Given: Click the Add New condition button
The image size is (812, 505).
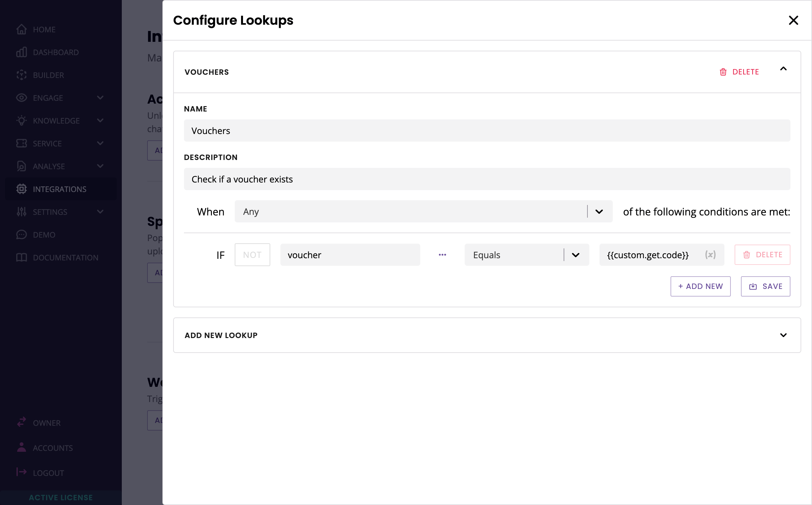Looking at the screenshot, I should pyautogui.click(x=700, y=286).
